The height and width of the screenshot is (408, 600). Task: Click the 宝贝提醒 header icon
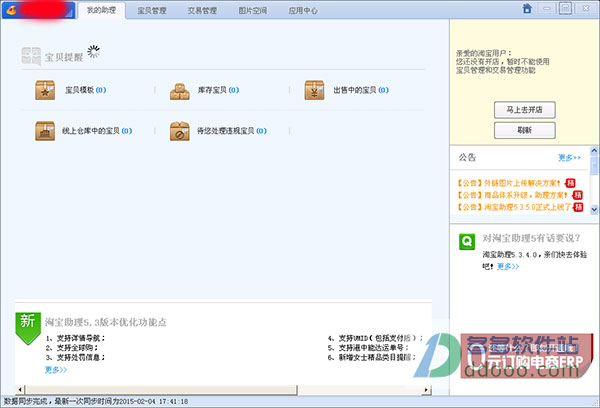(31, 57)
